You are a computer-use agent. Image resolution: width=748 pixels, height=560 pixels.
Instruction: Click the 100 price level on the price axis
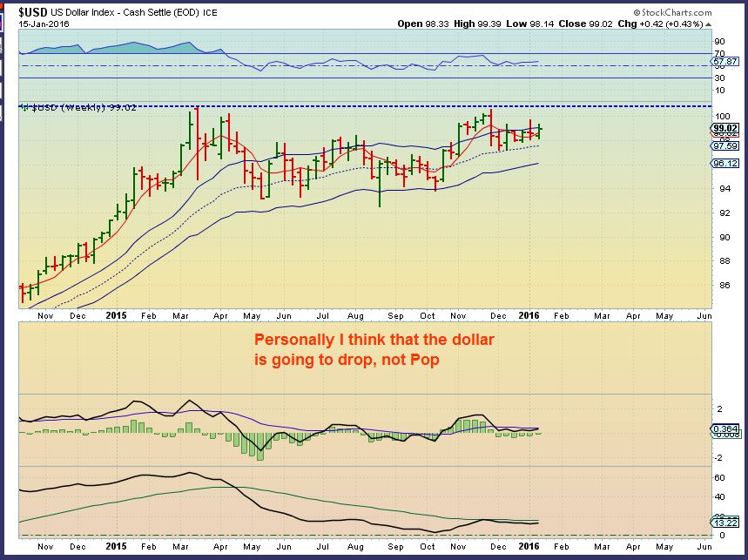tap(722, 117)
